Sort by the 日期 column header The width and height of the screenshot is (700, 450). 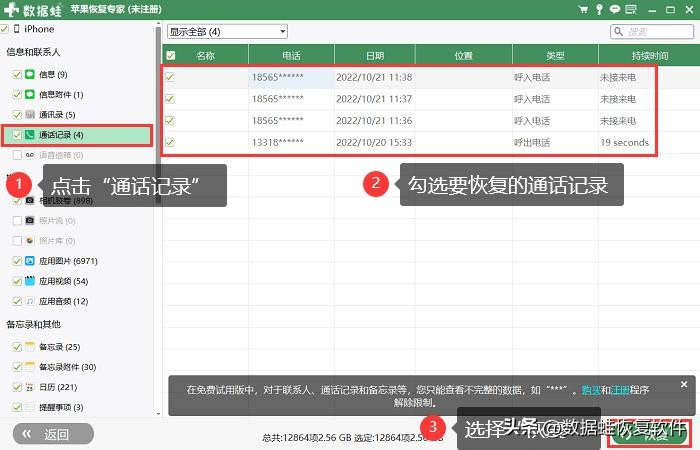pyautogui.click(x=374, y=55)
